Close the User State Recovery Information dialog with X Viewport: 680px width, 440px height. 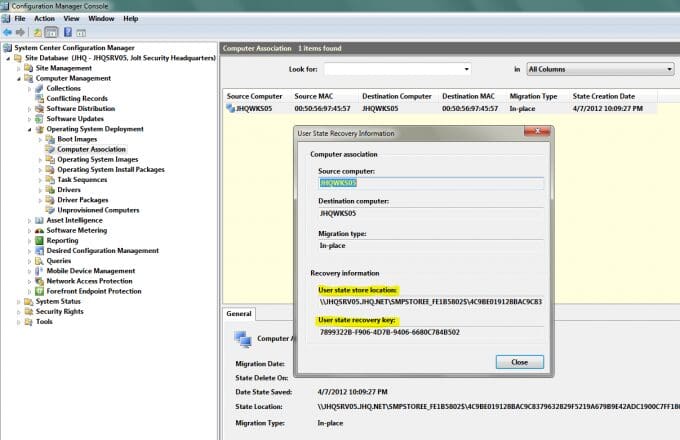(537, 131)
